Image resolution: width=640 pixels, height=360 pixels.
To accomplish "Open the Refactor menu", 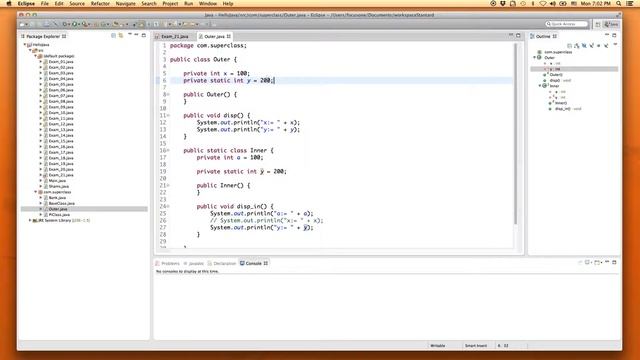I will click(100, 3).
